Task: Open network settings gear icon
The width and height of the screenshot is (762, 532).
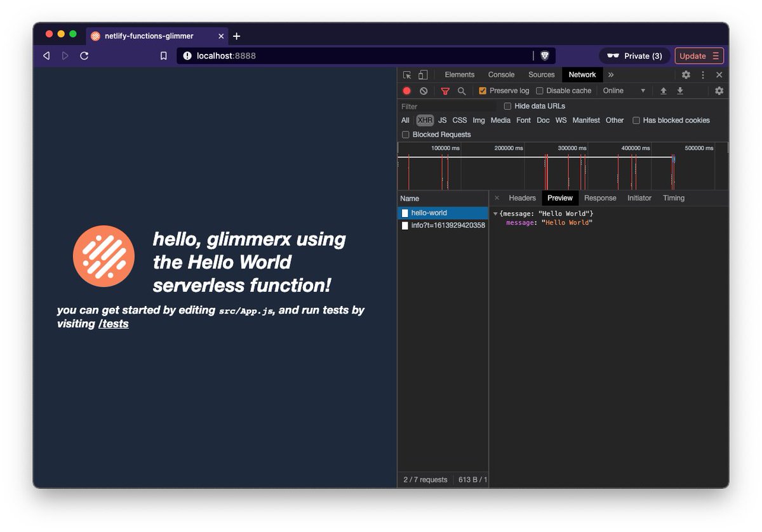Action: click(x=719, y=91)
